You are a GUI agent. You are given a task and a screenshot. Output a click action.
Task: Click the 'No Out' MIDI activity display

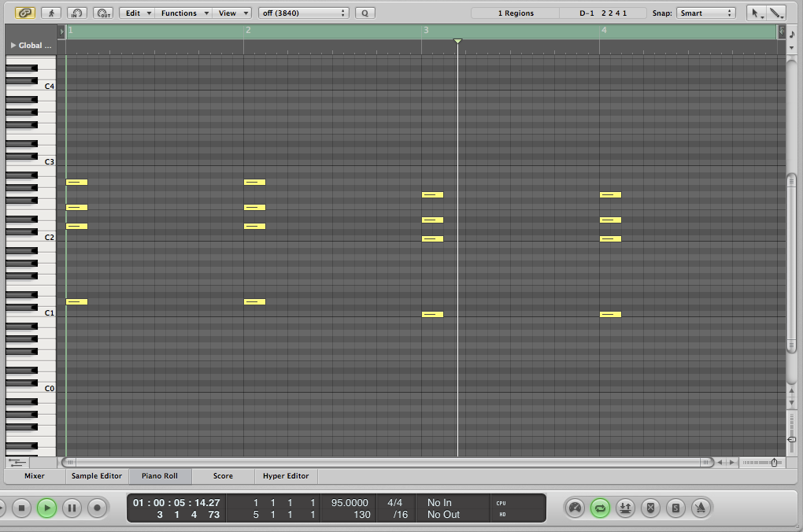(x=443, y=515)
